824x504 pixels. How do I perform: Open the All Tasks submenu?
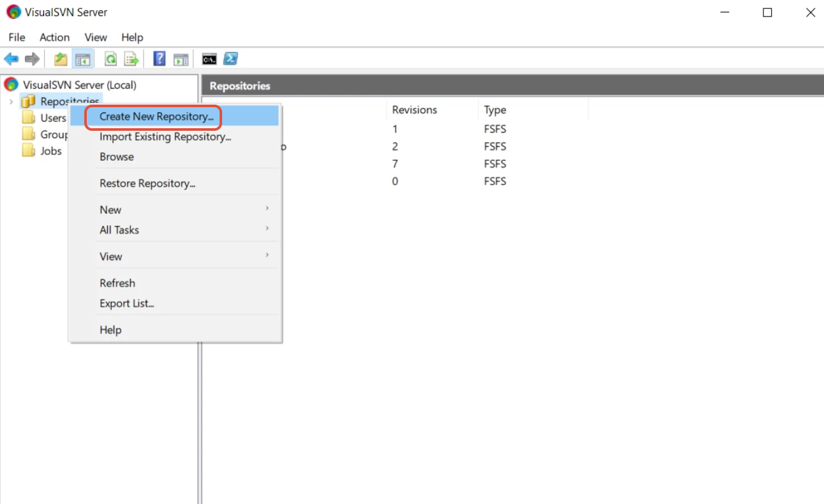[x=160, y=230]
